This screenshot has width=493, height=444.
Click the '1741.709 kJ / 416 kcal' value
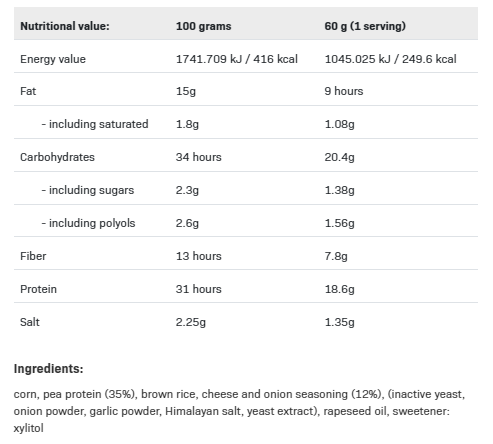pyautogui.click(x=237, y=59)
